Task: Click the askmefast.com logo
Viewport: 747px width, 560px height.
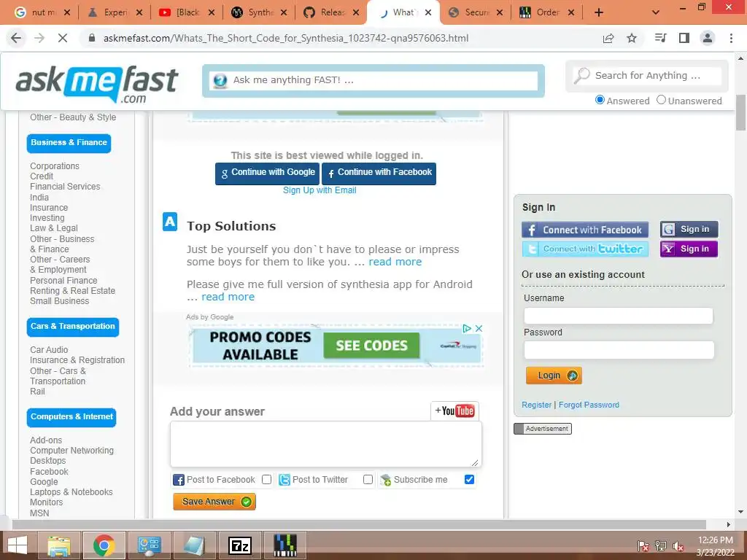Action: pyautogui.click(x=97, y=85)
